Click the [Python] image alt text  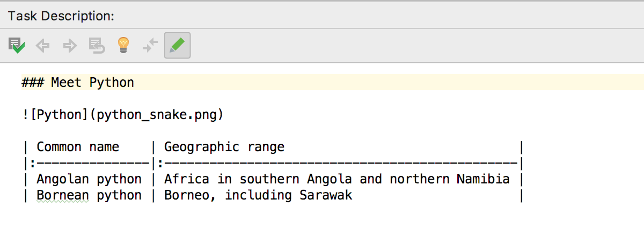[56, 115]
